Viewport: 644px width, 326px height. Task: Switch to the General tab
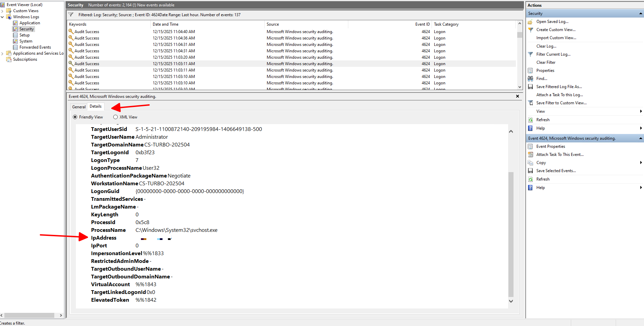(x=79, y=107)
